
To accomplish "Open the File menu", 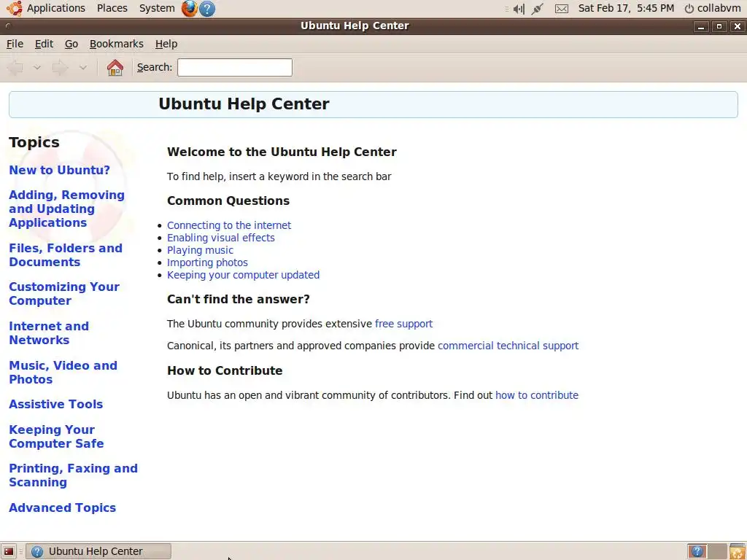I will (15, 44).
